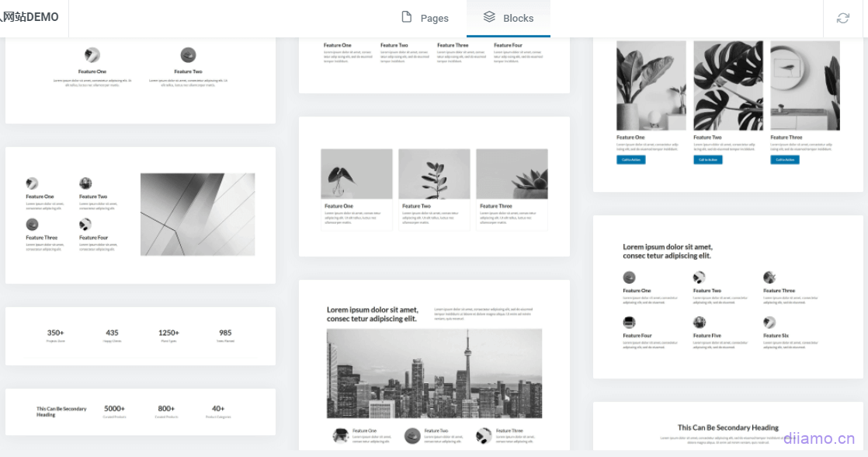Click the succulent plant card labeled Feature Three

(x=512, y=189)
